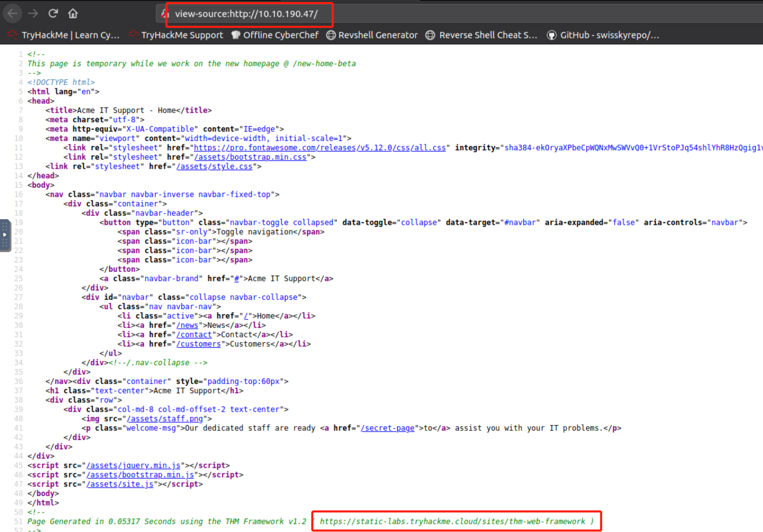Click the view-source URL address field
763x532 pixels.
click(246, 14)
